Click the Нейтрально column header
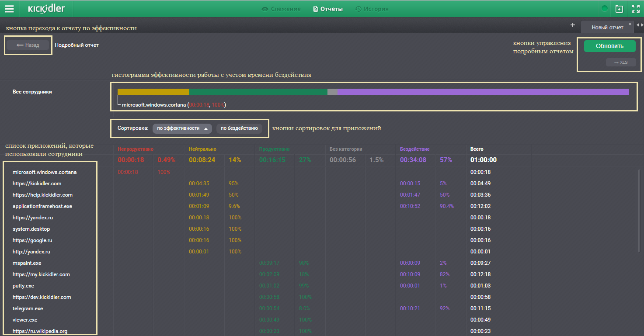644x336 pixels. 202,149
